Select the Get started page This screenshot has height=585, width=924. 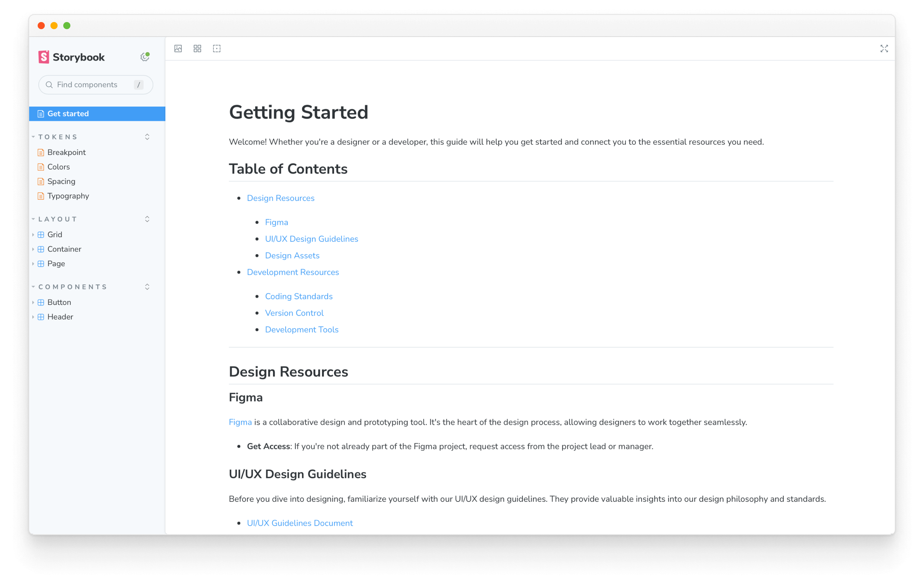point(68,114)
